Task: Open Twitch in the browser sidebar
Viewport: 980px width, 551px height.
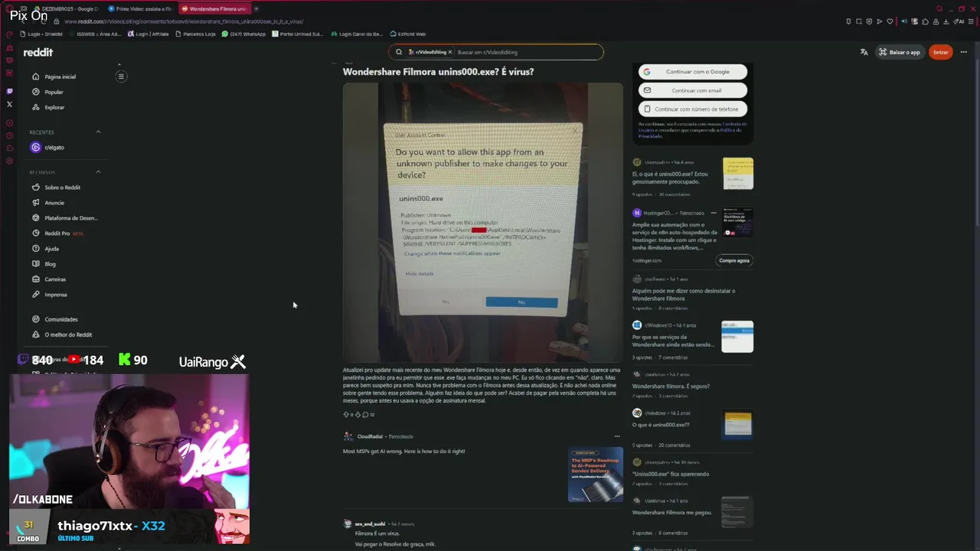Action: (x=9, y=91)
